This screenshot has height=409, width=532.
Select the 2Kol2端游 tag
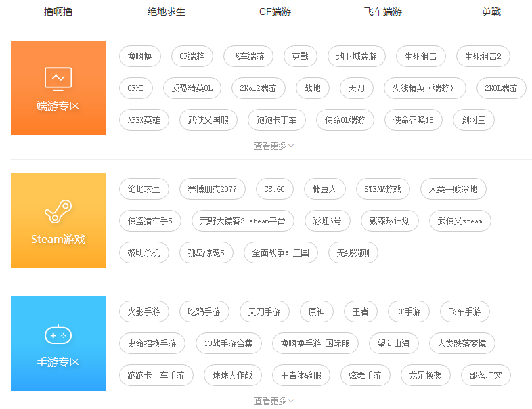tap(258, 88)
